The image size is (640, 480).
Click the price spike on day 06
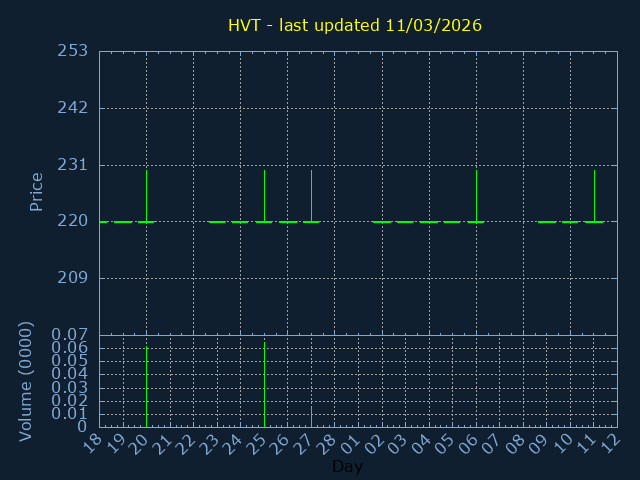point(476,195)
